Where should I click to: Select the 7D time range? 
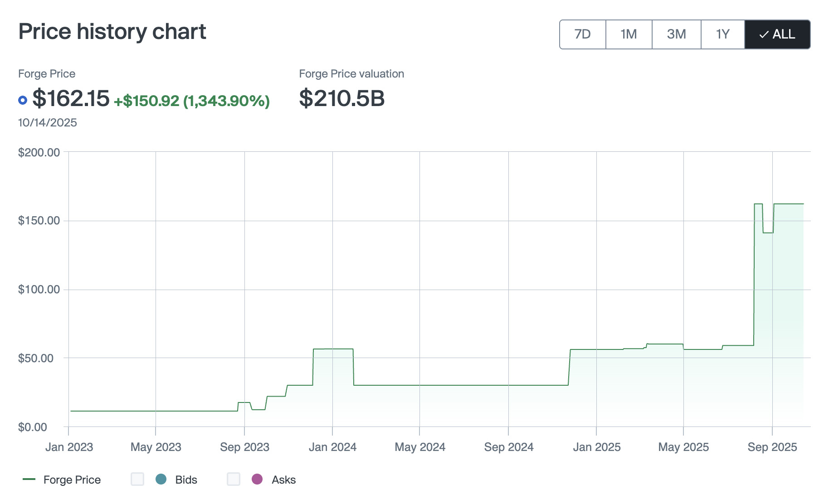coord(583,34)
